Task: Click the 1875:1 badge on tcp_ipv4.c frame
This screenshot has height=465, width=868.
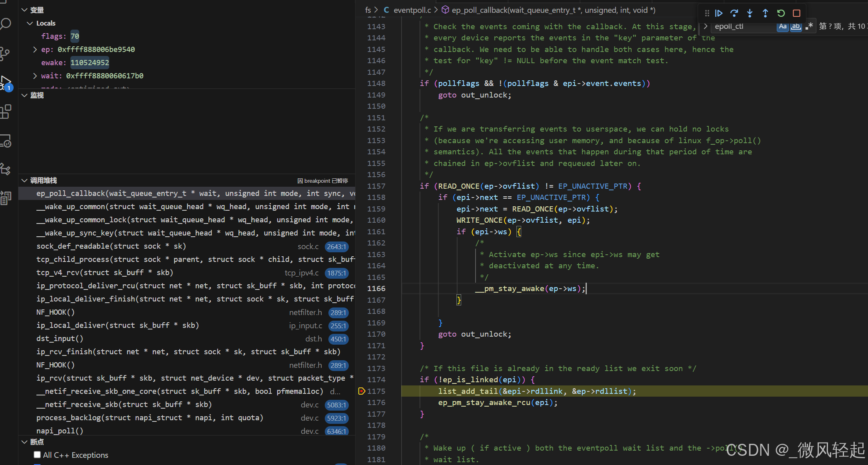Action: tap(336, 273)
